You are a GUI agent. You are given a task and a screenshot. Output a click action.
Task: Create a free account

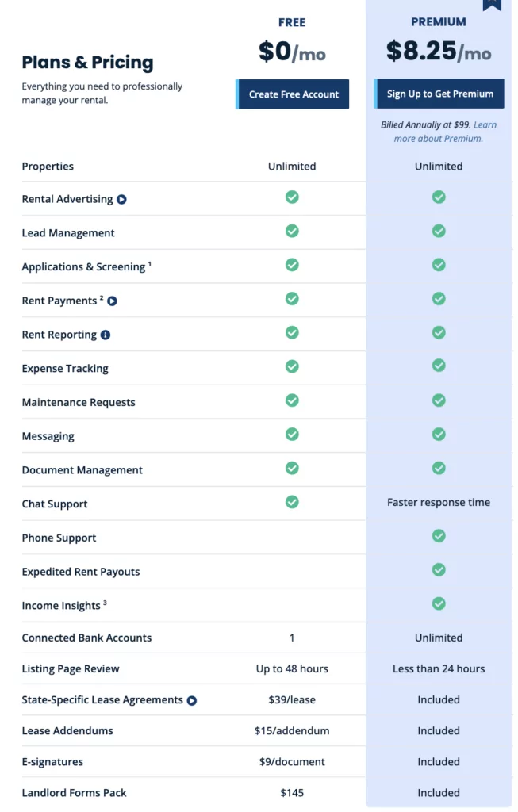[x=292, y=94]
